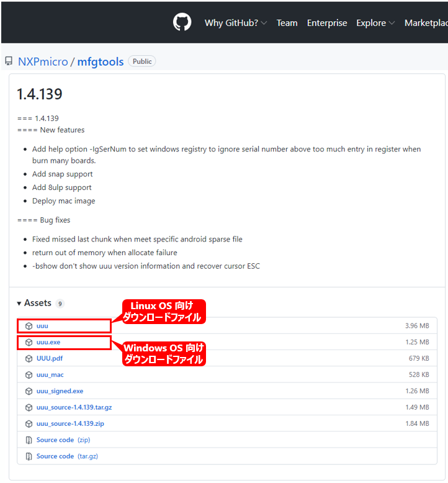The width and height of the screenshot is (448, 483).
Task: Click the 1.4.139 release title
Action: click(40, 94)
